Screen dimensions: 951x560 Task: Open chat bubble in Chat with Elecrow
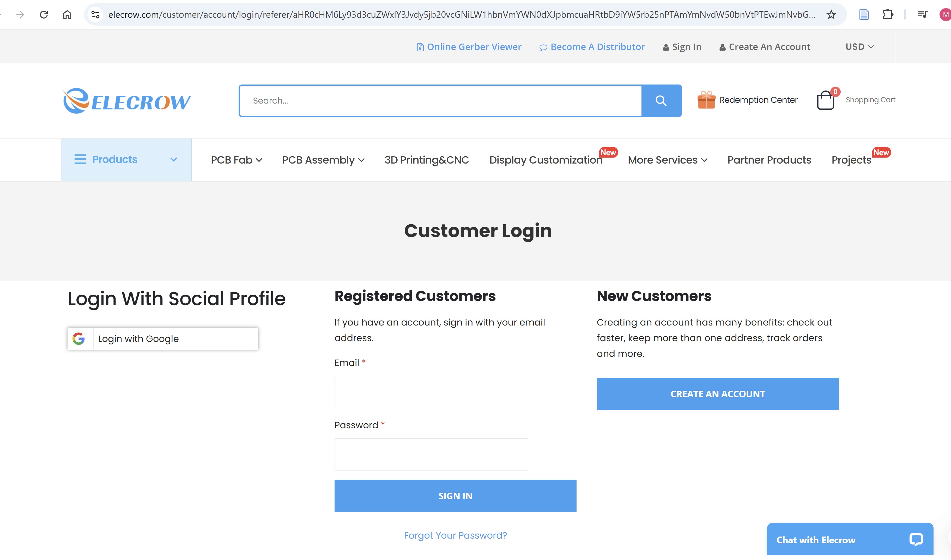click(916, 540)
